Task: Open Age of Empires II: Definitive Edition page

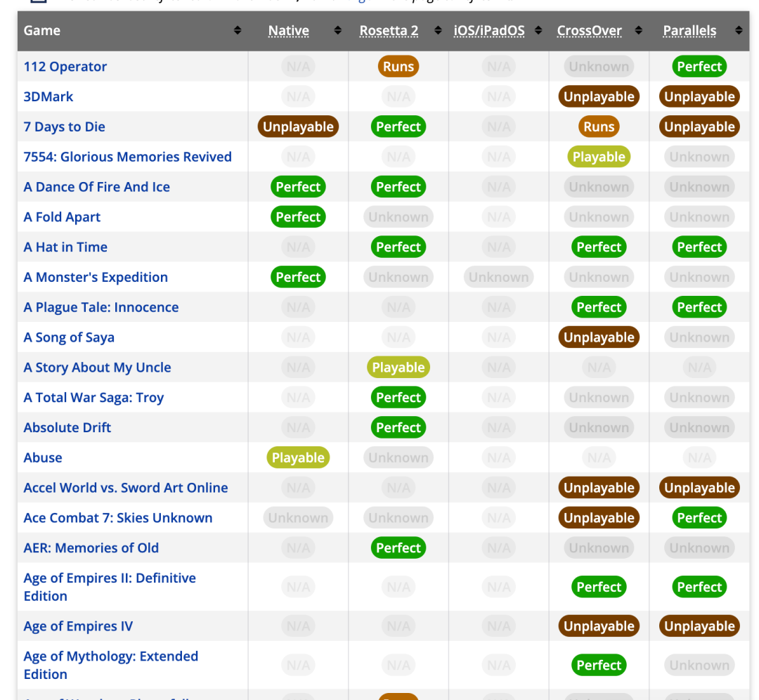Action: click(x=110, y=587)
